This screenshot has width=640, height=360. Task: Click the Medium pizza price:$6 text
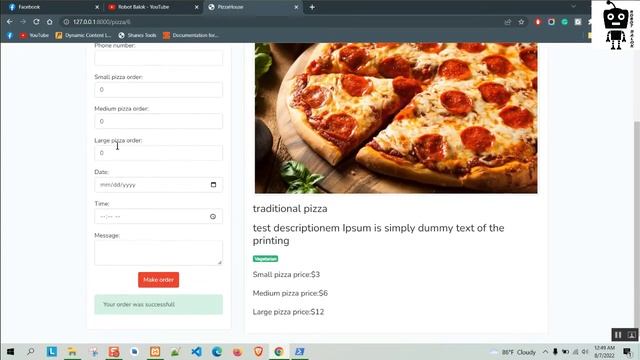coord(290,293)
